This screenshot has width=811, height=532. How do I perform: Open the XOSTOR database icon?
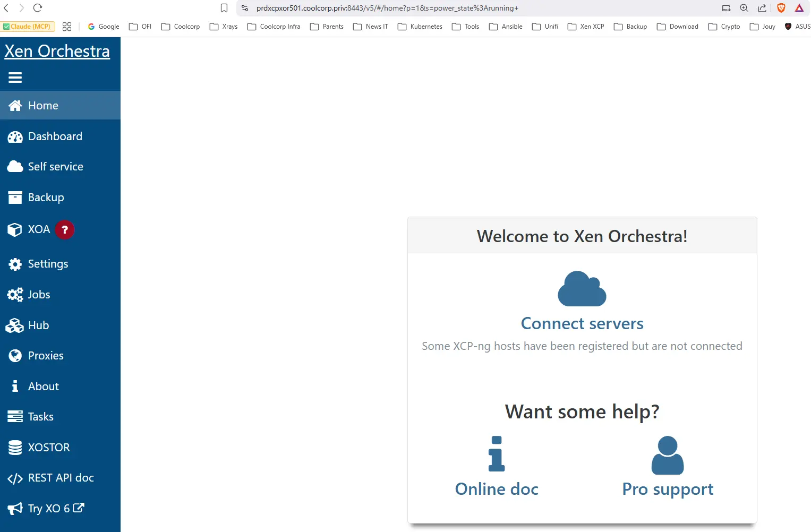(15, 448)
